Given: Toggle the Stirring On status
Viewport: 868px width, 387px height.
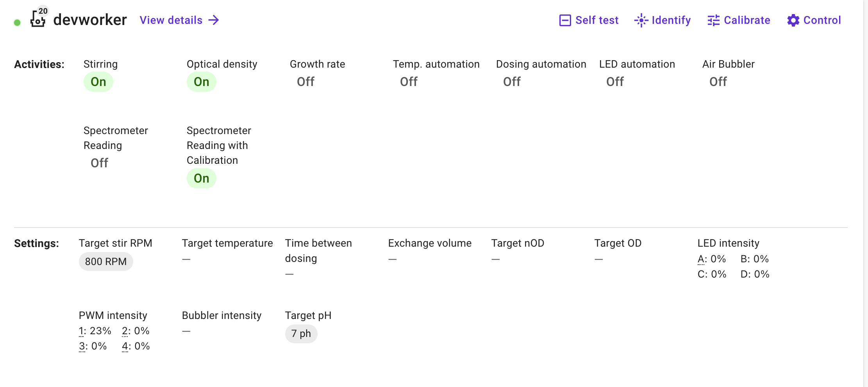Looking at the screenshot, I should click(98, 82).
